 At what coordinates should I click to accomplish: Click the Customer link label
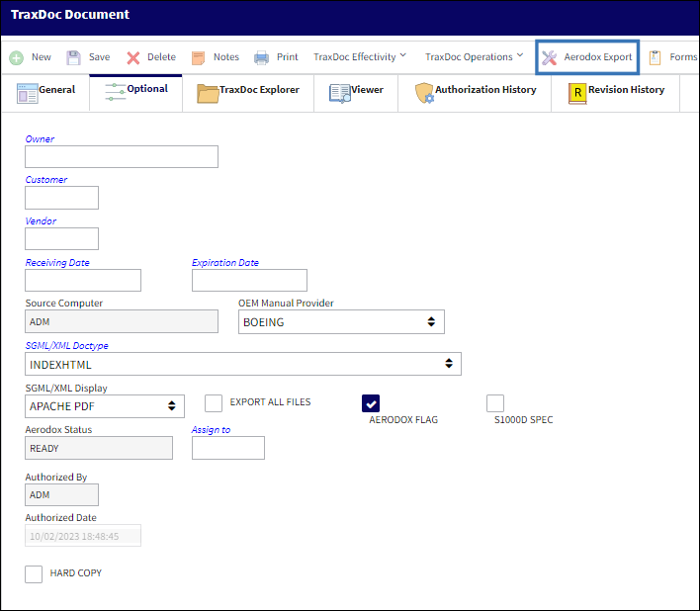coord(46,179)
